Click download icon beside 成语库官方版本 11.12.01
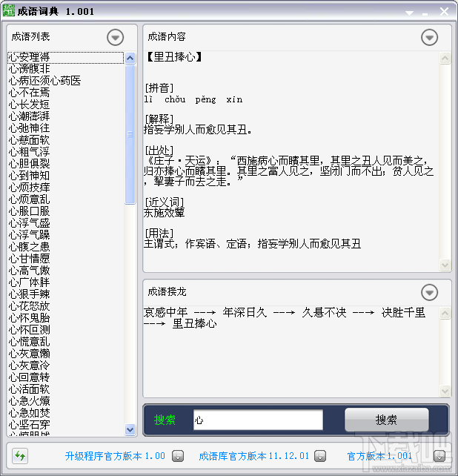Screen dimensions: 458x476 [320, 456]
